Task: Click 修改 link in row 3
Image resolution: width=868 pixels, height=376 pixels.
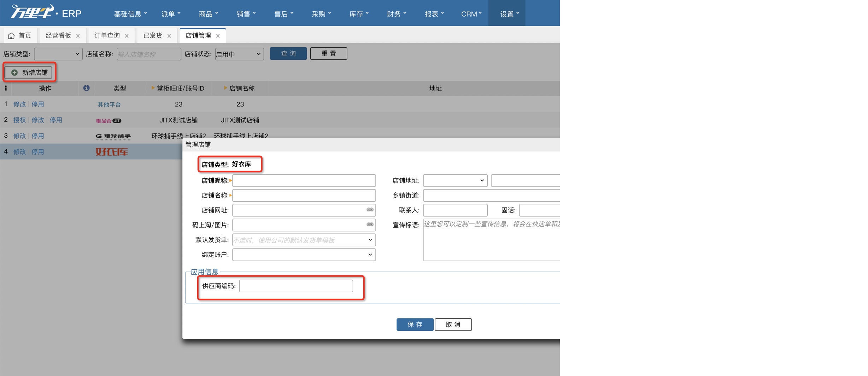Action: 19,136
